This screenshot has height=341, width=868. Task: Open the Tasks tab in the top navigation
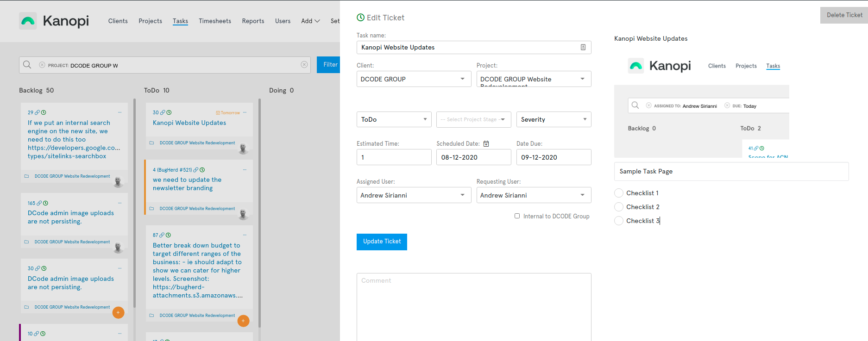[180, 21]
